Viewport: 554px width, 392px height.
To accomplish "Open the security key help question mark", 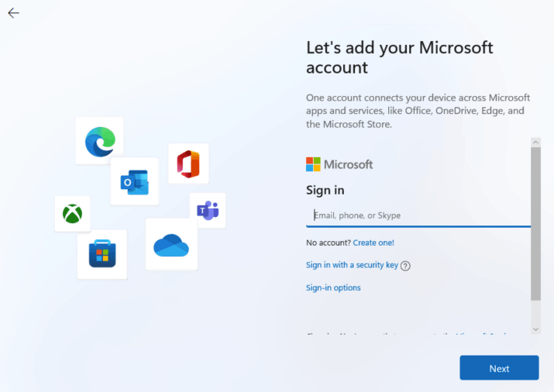I will (x=405, y=266).
